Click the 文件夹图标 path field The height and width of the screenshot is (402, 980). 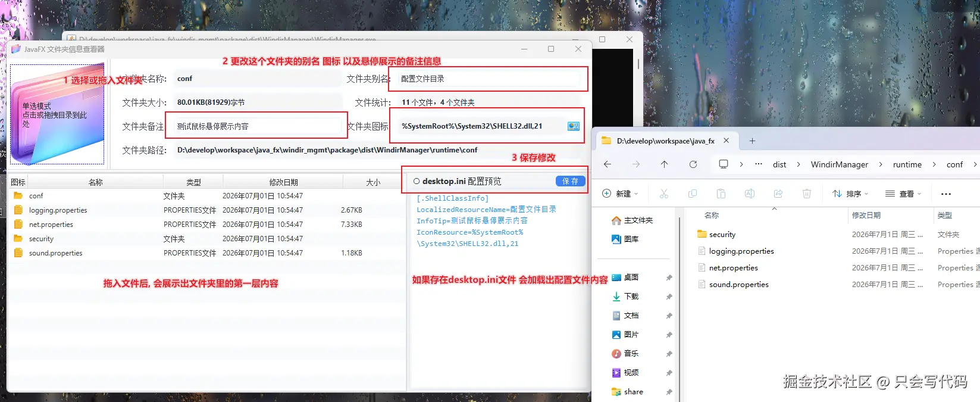coord(481,126)
